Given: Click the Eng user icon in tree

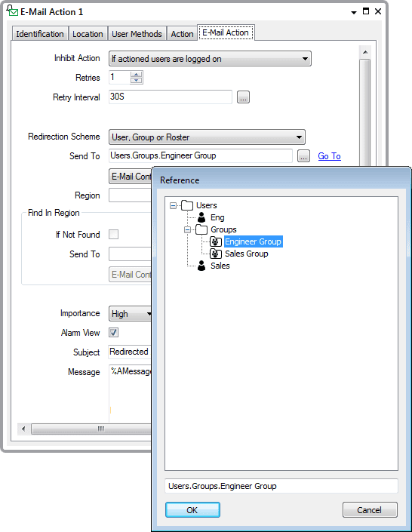Looking at the screenshot, I should (x=201, y=217).
